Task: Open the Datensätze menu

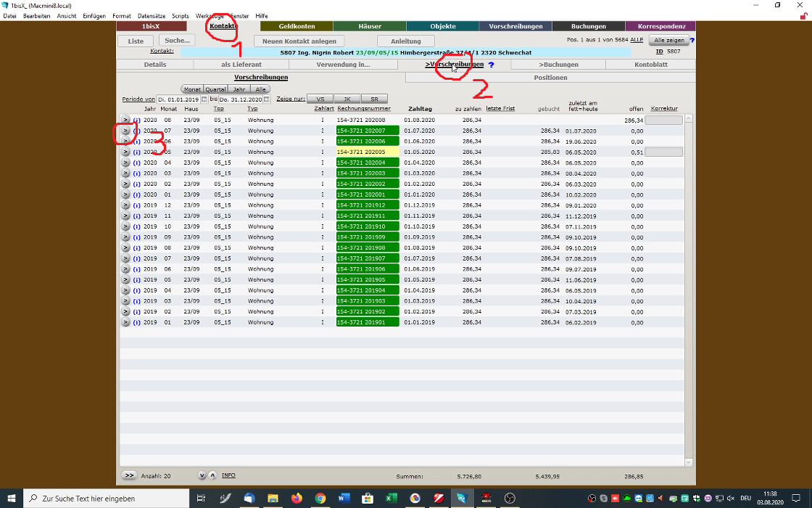Action: [151, 16]
